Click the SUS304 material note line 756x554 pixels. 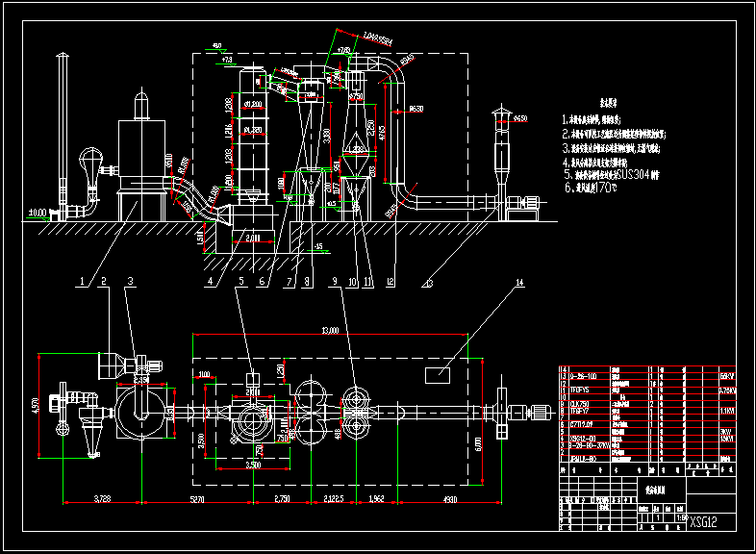tap(612, 174)
